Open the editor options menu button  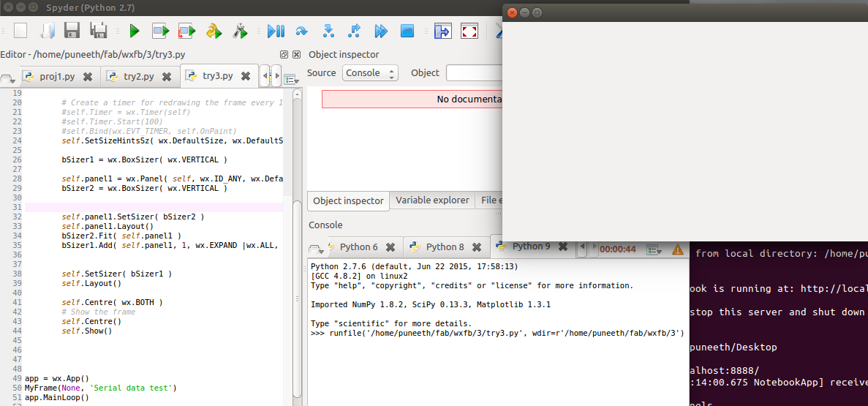[290, 79]
